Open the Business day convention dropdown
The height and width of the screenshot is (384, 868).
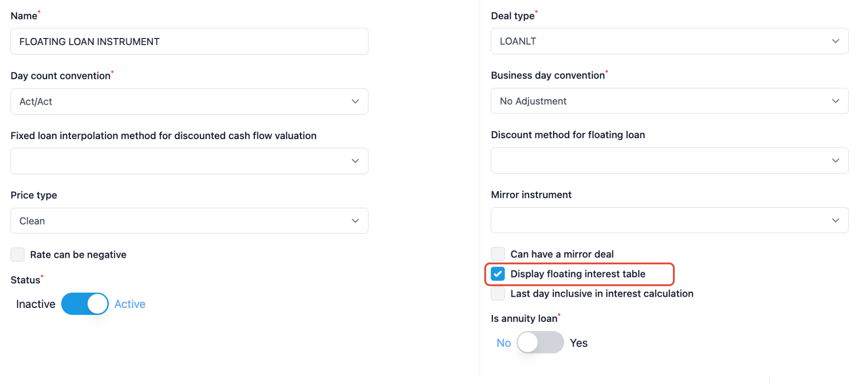tap(669, 101)
